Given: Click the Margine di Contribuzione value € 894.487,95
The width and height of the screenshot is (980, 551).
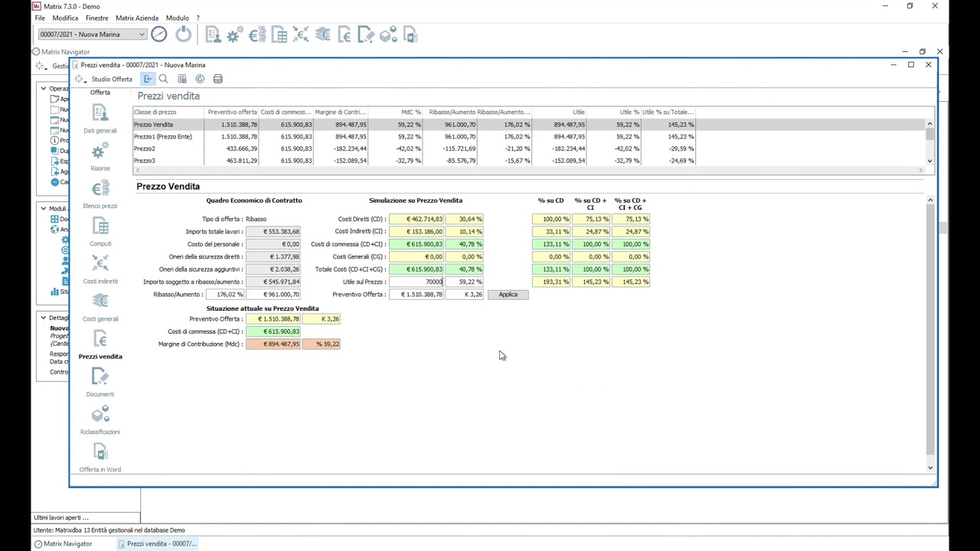Looking at the screenshot, I should coord(273,344).
